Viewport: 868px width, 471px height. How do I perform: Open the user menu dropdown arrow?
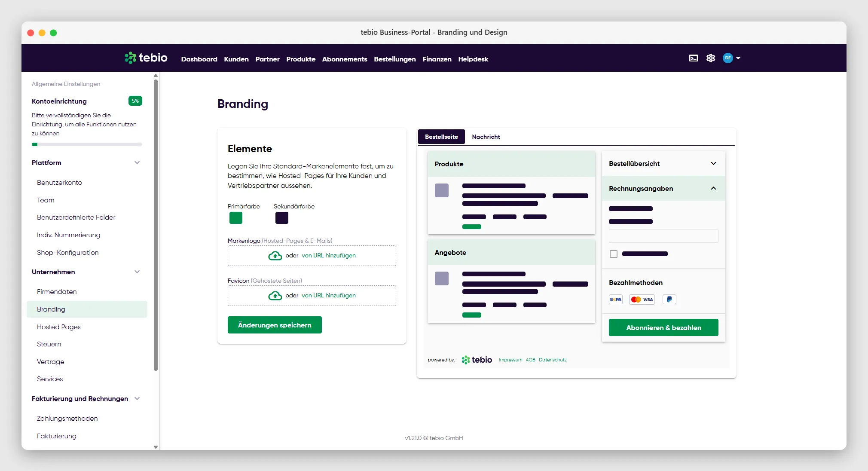(x=738, y=58)
